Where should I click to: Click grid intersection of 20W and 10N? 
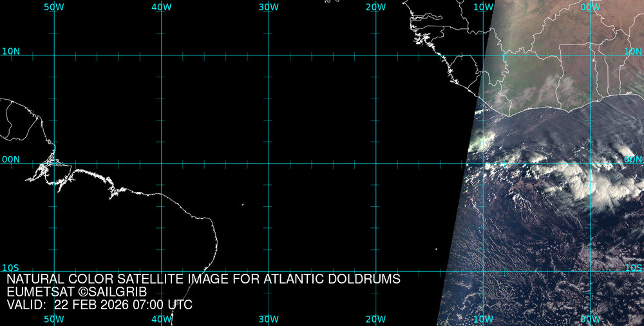pyautogui.click(x=375, y=55)
